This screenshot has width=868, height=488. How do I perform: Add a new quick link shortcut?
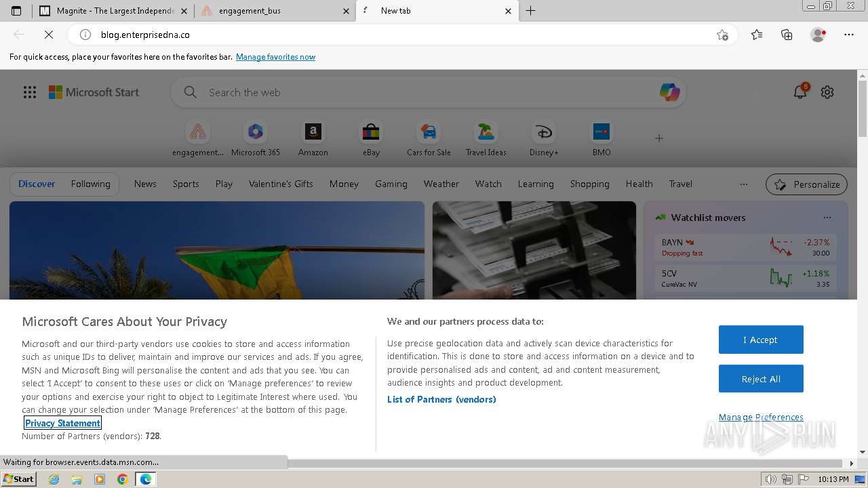(x=659, y=138)
